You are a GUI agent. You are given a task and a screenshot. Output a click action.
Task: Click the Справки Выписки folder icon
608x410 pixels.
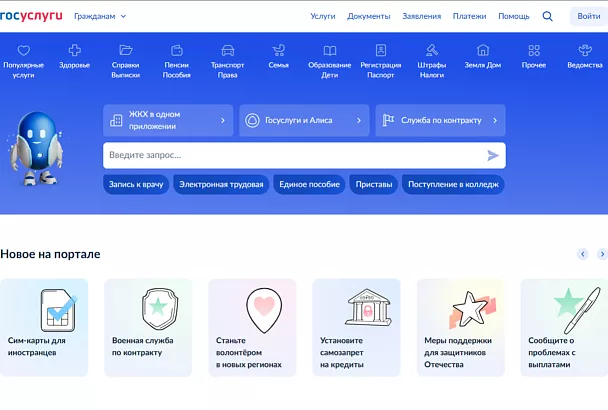[x=126, y=51]
